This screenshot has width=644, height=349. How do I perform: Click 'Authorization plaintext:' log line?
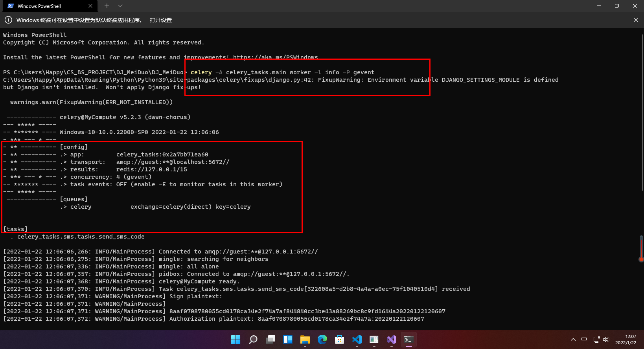click(x=212, y=319)
